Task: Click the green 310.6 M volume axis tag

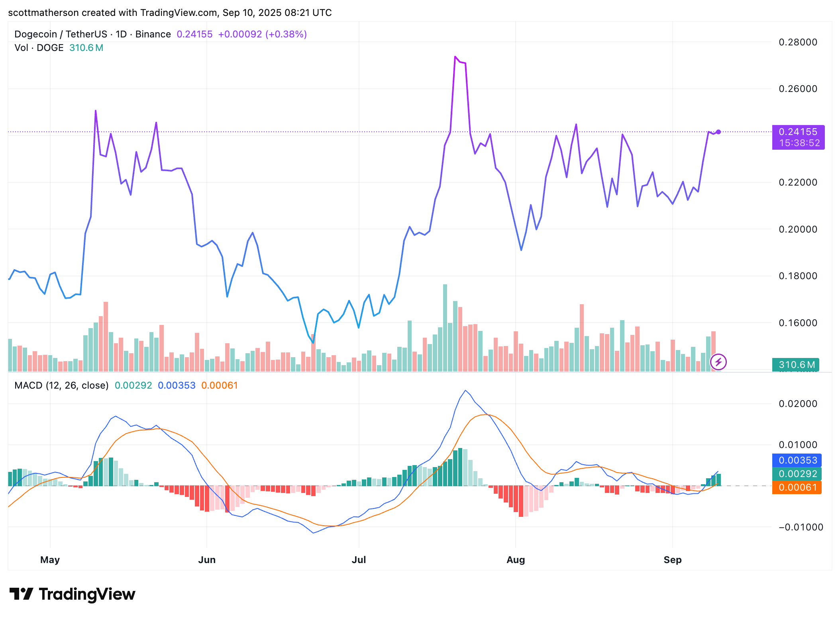Action: 795,364
